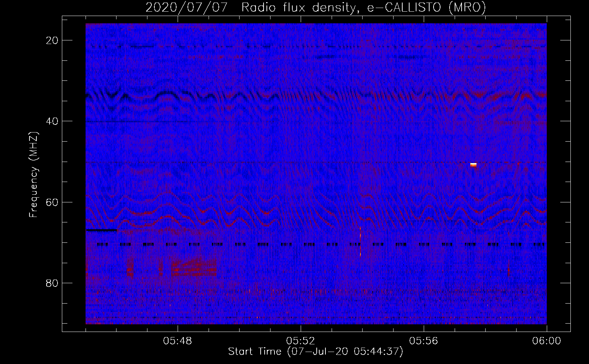Click the 05:48 time tick label
The width and height of the screenshot is (589, 364).
tap(178, 341)
